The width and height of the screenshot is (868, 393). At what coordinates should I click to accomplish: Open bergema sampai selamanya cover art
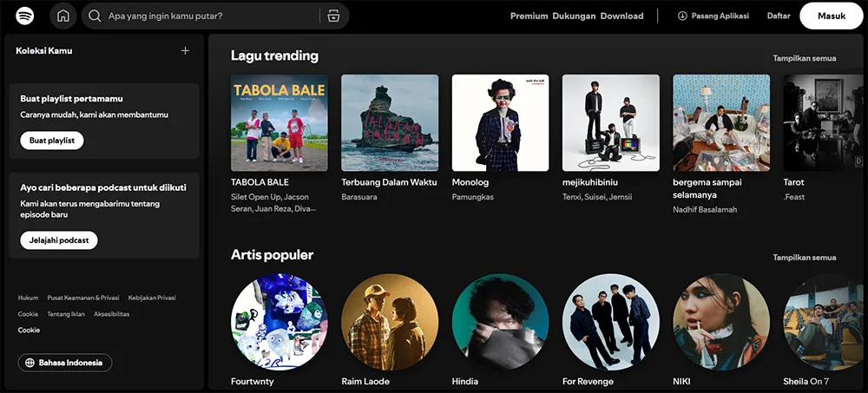coord(721,123)
